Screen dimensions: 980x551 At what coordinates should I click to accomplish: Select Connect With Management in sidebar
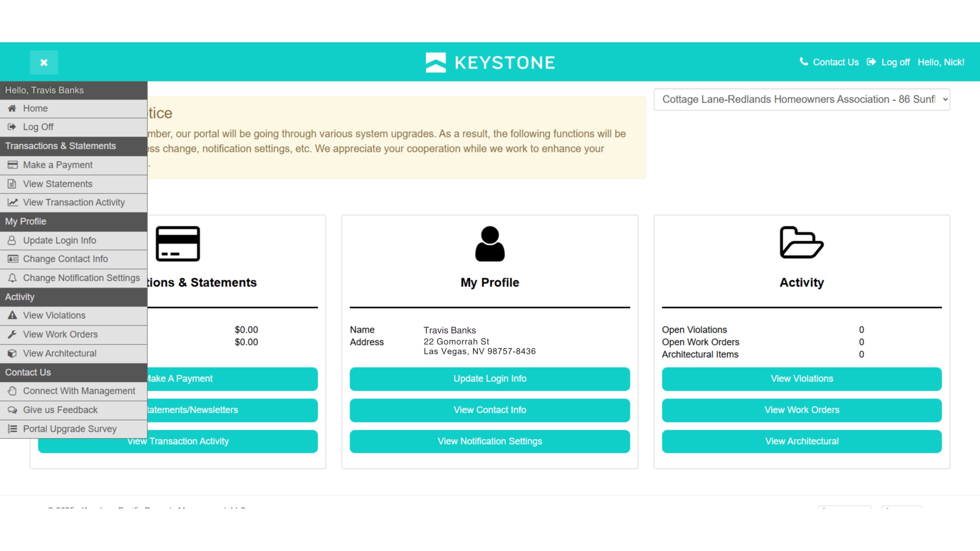point(73,391)
